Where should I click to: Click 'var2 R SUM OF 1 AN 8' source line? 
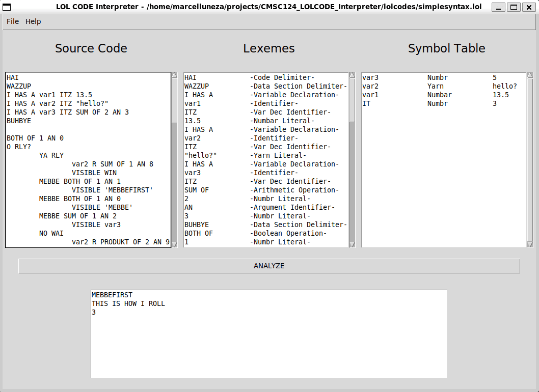coord(113,164)
